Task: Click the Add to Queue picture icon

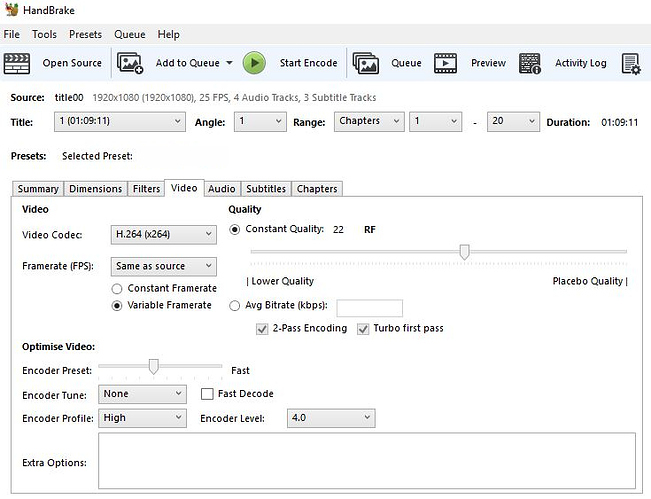Action: click(x=130, y=63)
